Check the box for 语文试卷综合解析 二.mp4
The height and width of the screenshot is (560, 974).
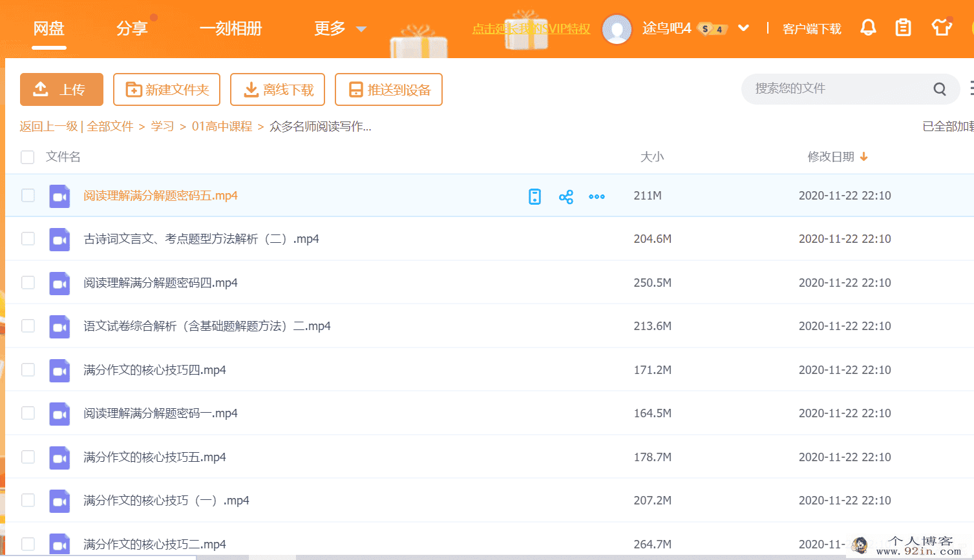pyautogui.click(x=28, y=326)
